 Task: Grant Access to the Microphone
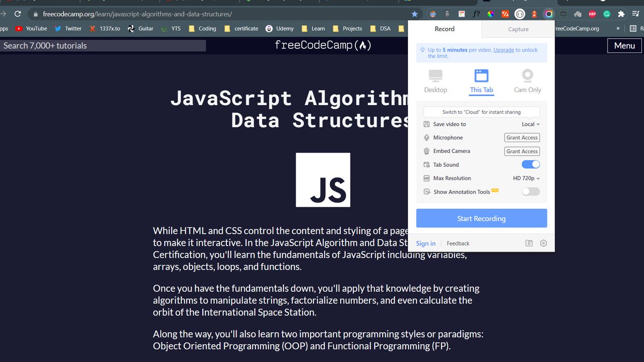522,138
